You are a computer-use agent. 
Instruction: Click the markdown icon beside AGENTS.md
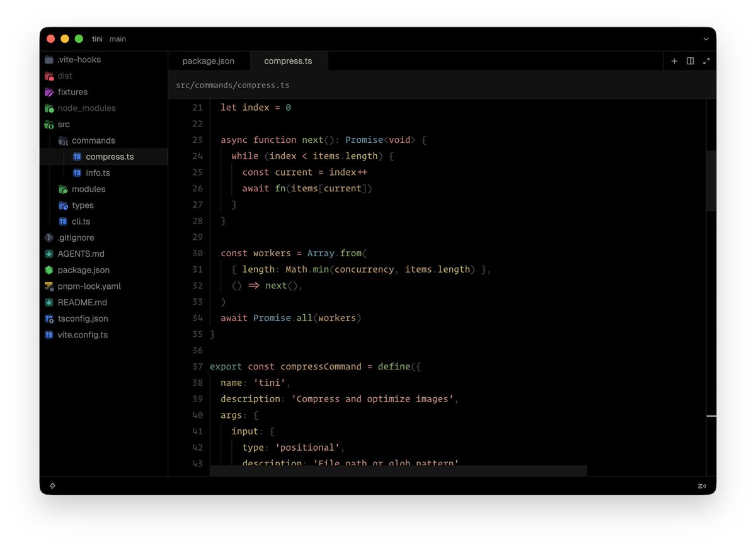[49, 254]
